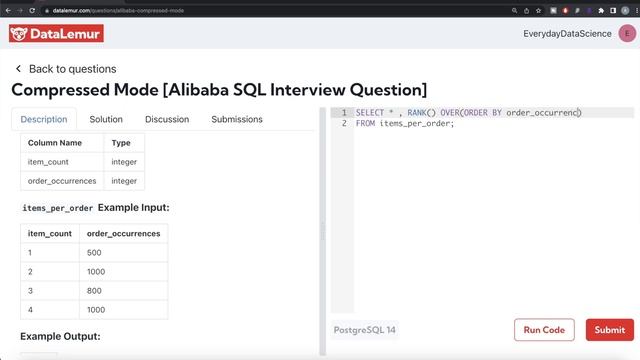Screen dimensions: 640x360
Task: Click the browser back arrow
Action: click(x=8, y=11)
